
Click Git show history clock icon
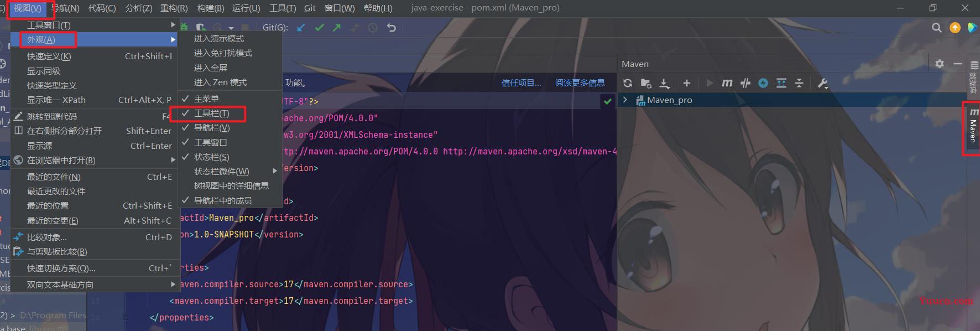373,28
